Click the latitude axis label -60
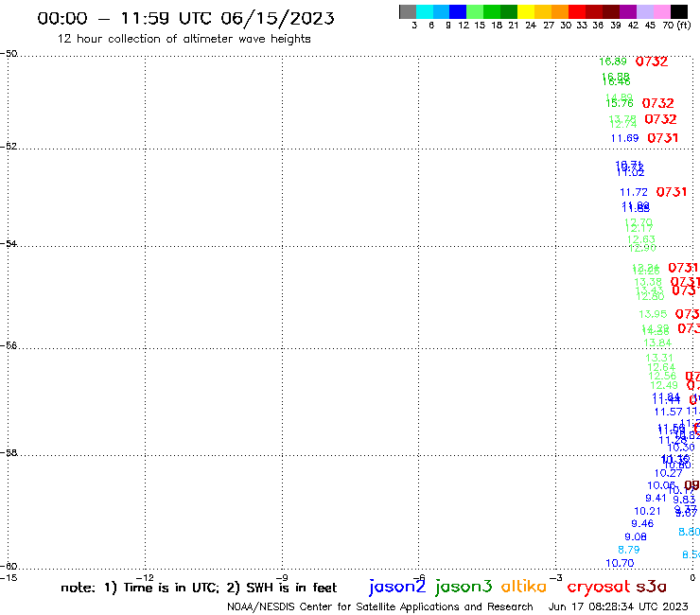 tap(9, 567)
